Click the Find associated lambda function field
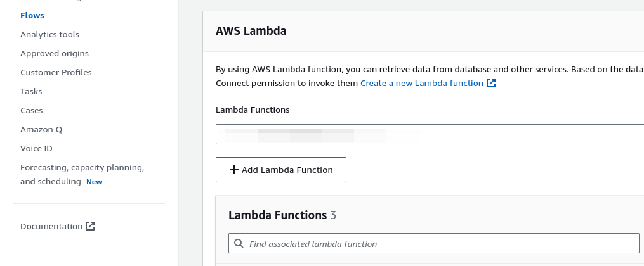644x266 pixels. pyautogui.click(x=438, y=244)
